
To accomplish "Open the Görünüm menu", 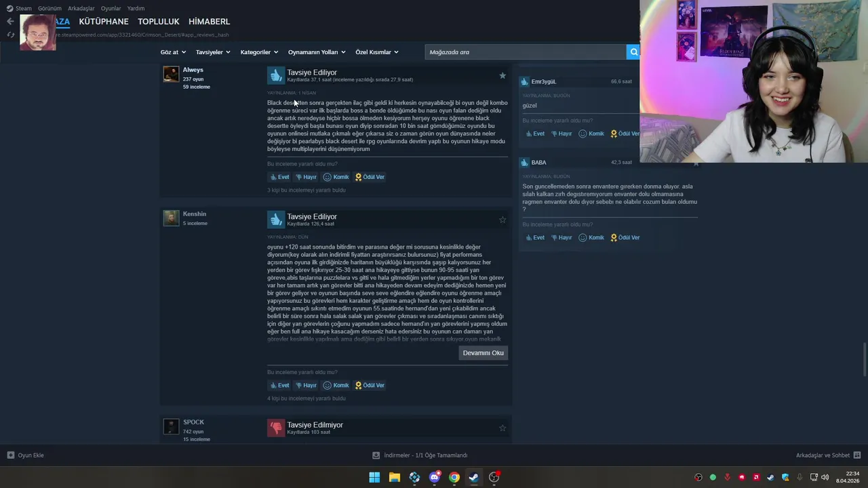I will (50, 9).
